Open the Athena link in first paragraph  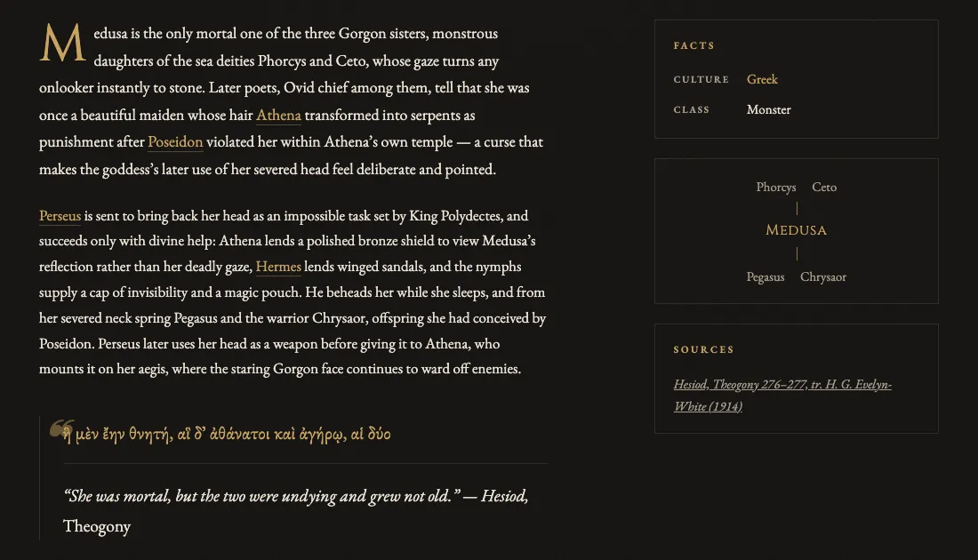278,116
